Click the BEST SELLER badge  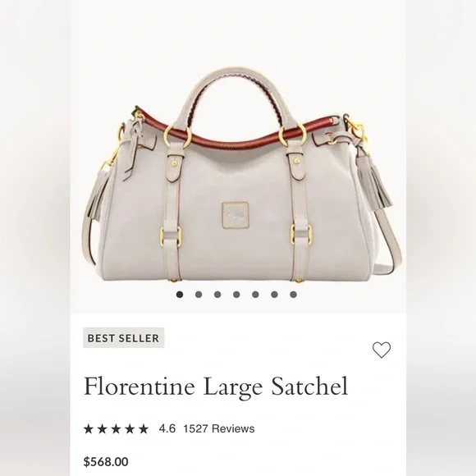click(124, 338)
